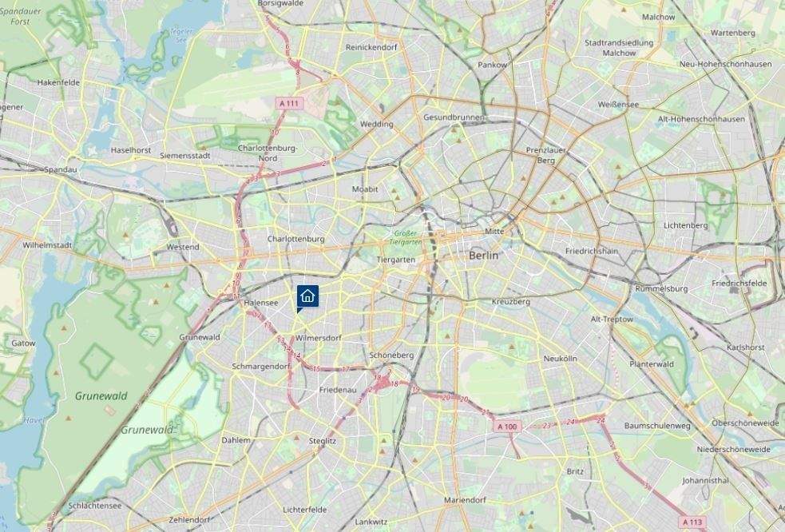
Task: Click the Wedding district label
Action: click(376, 125)
